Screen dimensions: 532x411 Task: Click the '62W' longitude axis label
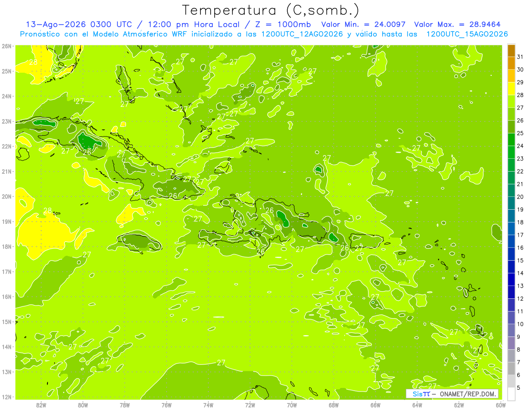click(x=459, y=405)
